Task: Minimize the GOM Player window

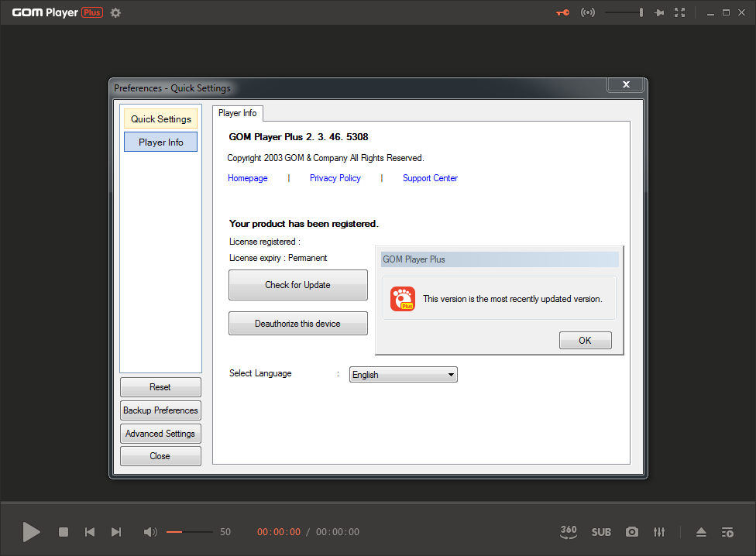Action: pos(710,13)
